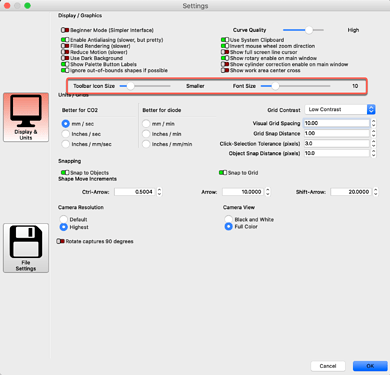
Task: Toggle Show rotary enable on main window
Action: point(225,58)
